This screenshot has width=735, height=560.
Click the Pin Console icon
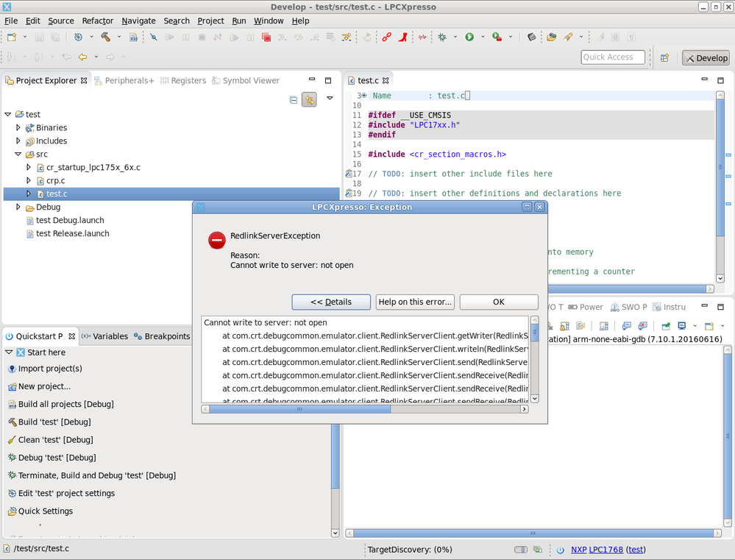tap(666, 325)
